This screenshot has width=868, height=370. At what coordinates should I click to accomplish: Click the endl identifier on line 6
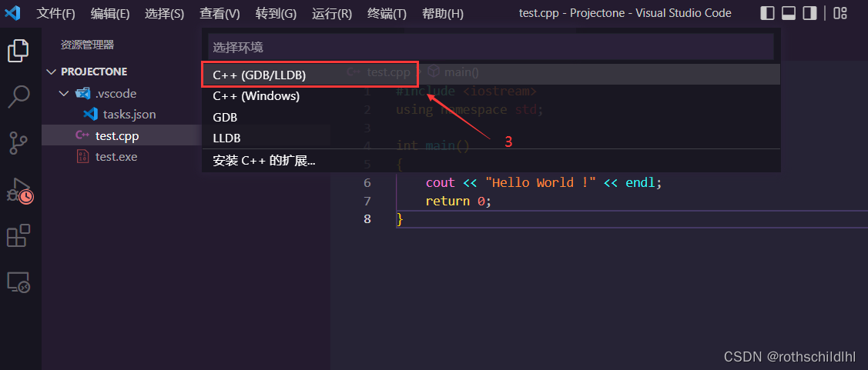641,182
